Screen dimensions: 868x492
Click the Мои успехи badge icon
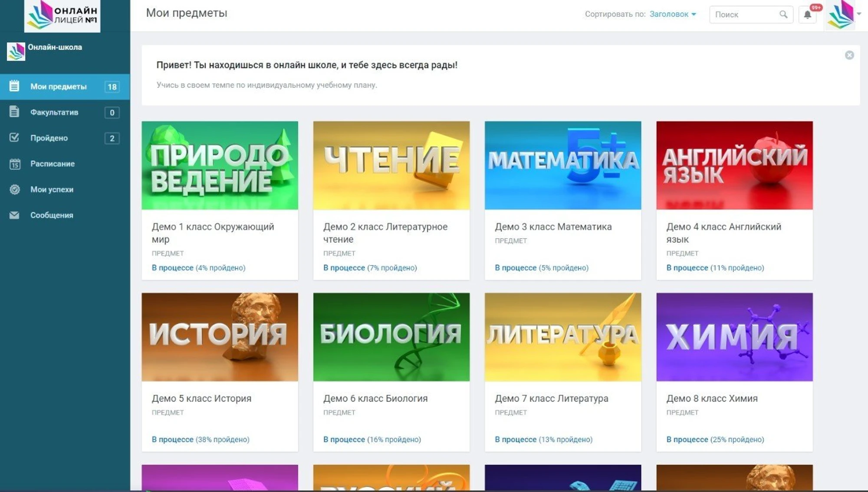click(15, 190)
